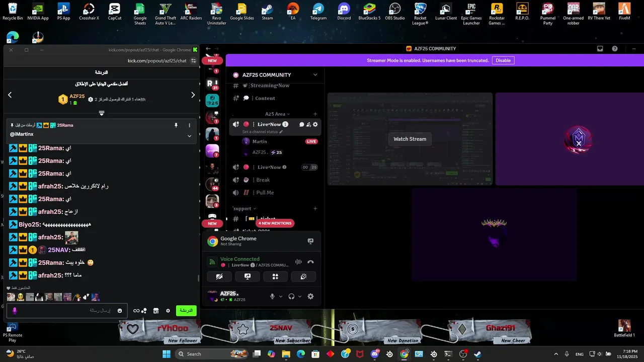
Task: Open Kick shop storefront icon
Action: click(x=156, y=311)
